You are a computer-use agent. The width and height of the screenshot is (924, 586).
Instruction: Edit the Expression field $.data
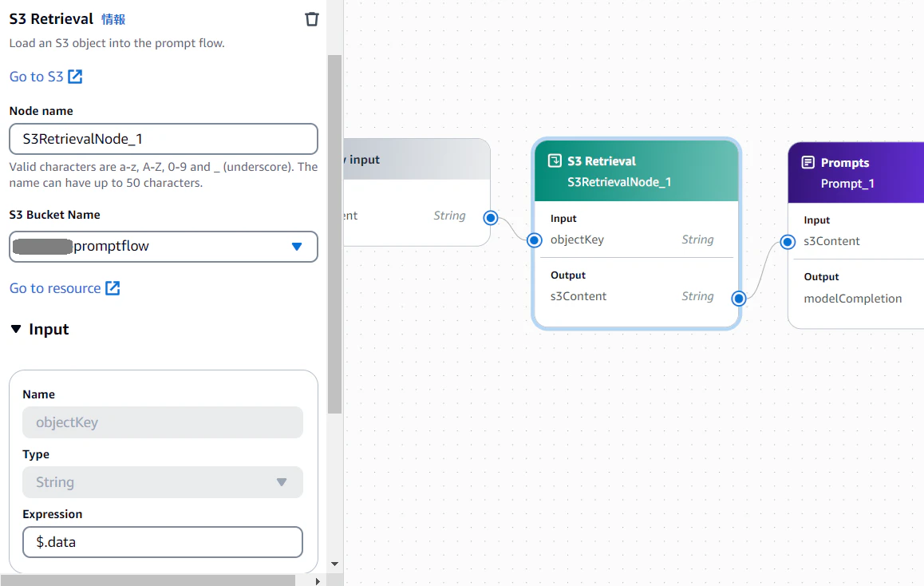tap(163, 542)
